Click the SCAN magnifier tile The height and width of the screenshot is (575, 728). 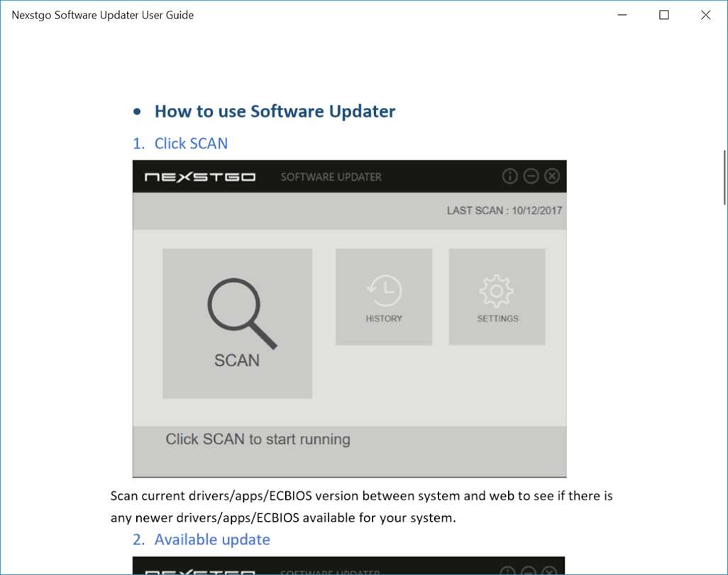pyautogui.click(x=237, y=323)
